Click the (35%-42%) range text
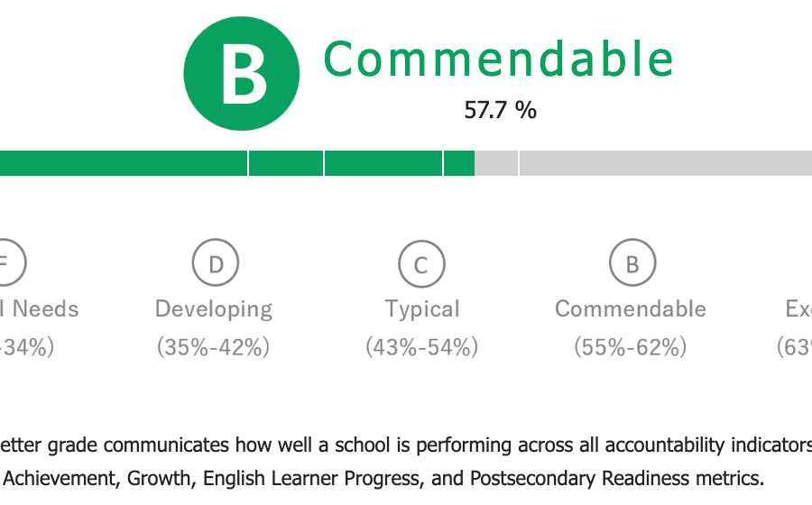This screenshot has width=812, height=505. (x=213, y=346)
